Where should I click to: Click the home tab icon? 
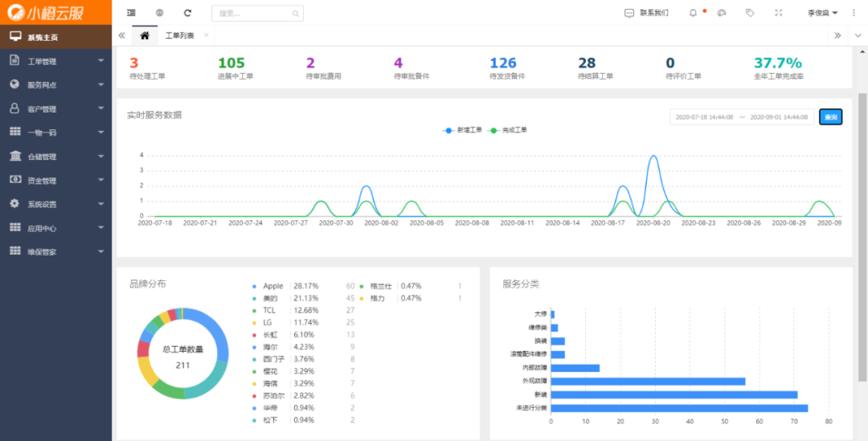pos(145,35)
